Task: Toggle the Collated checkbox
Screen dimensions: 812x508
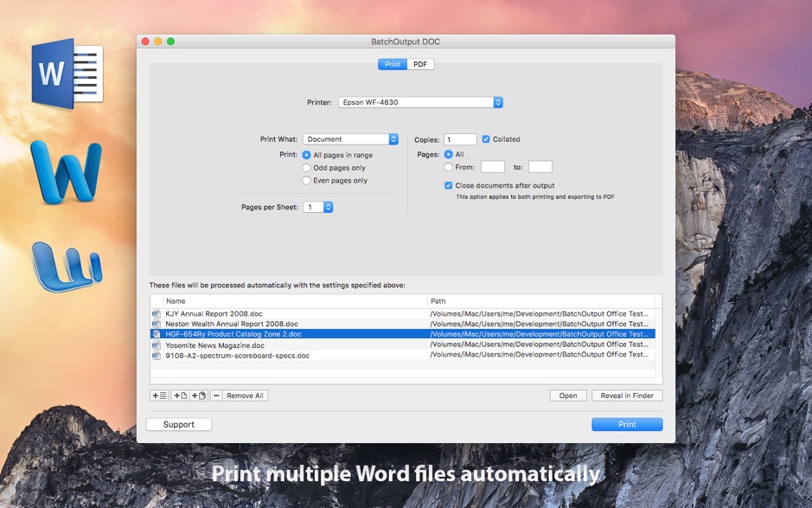Action: click(x=486, y=139)
